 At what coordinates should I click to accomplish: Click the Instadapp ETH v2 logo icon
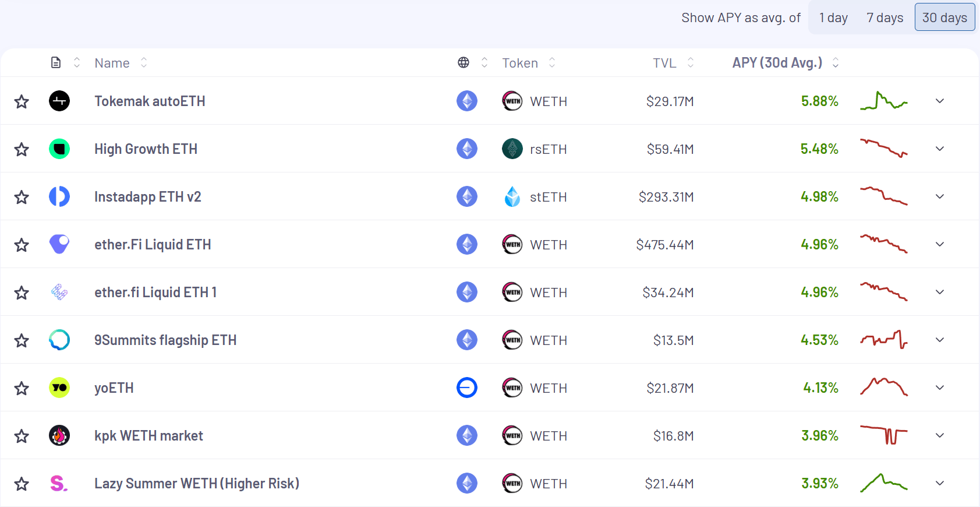[59, 196]
